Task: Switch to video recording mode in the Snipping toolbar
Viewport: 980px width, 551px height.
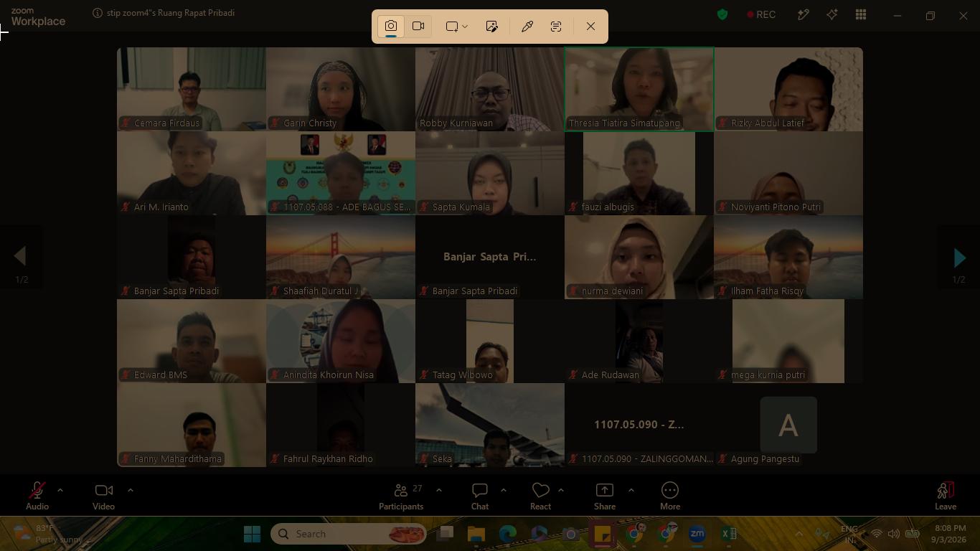Action: (x=418, y=26)
